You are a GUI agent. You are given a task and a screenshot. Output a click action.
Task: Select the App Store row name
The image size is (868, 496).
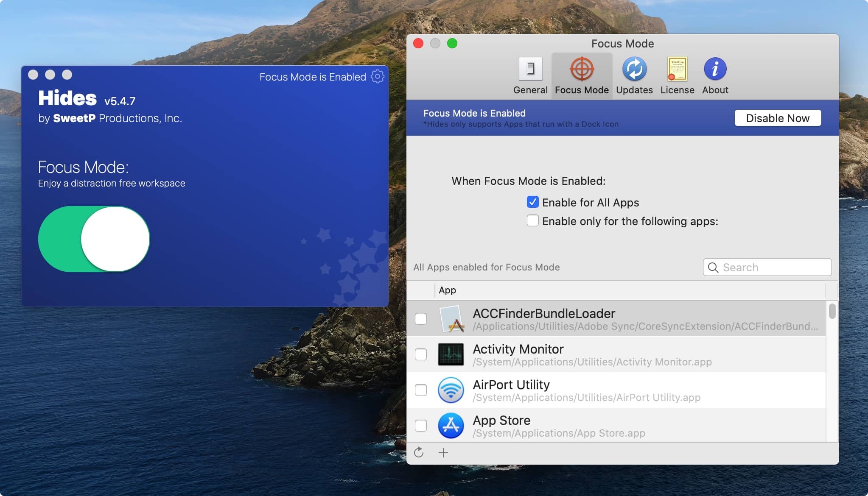(x=501, y=420)
